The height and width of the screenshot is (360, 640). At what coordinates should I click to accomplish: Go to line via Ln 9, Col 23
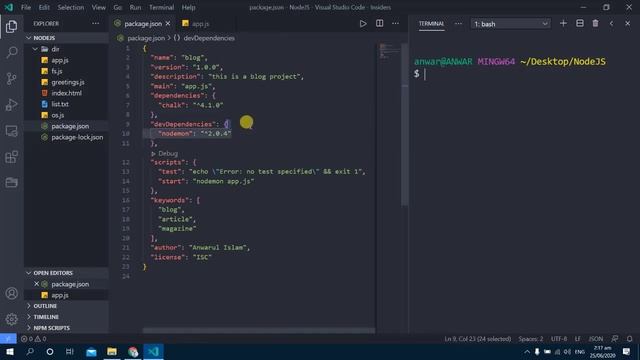[x=478, y=339]
